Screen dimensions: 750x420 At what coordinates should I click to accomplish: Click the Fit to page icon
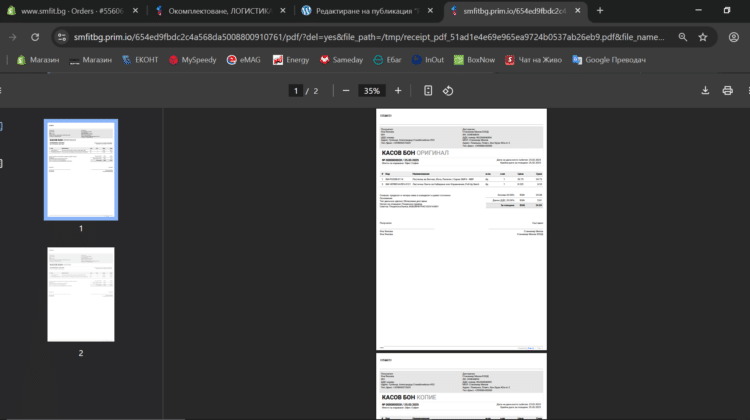coord(428,90)
